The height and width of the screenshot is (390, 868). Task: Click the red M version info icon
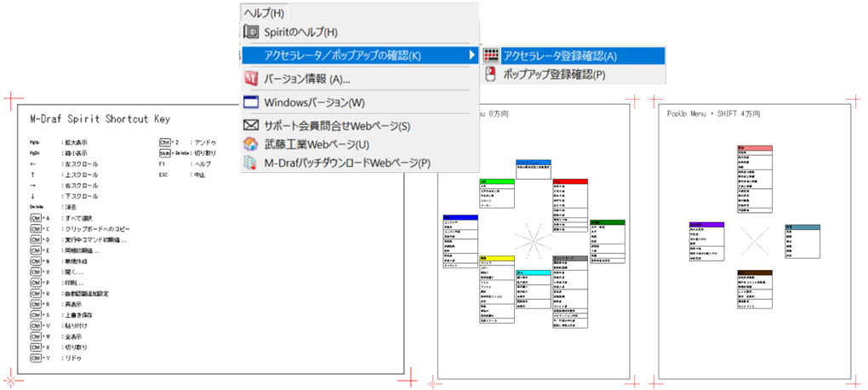(x=251, y=78)
